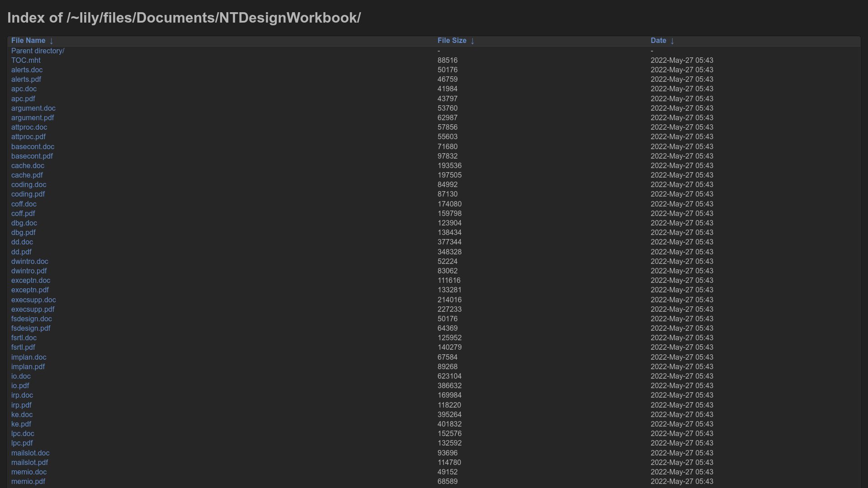
Task: Open TOC.mht file
Action: tap(26, 61)
